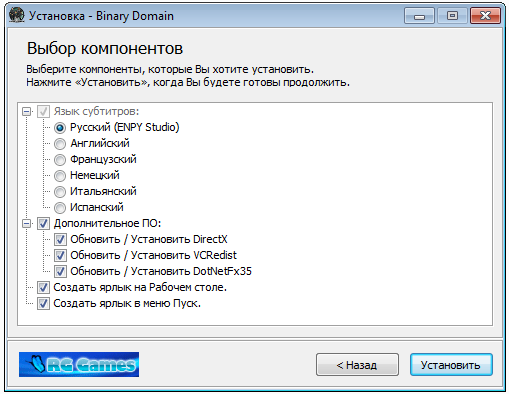Collapse the Язык субтитров tree group

(27, 111)
